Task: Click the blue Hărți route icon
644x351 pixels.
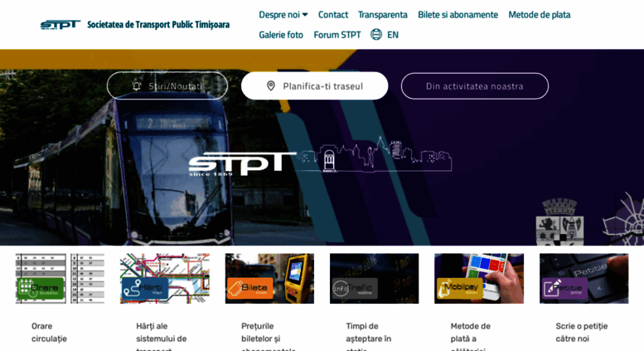Action: click(x=132, y=288)
